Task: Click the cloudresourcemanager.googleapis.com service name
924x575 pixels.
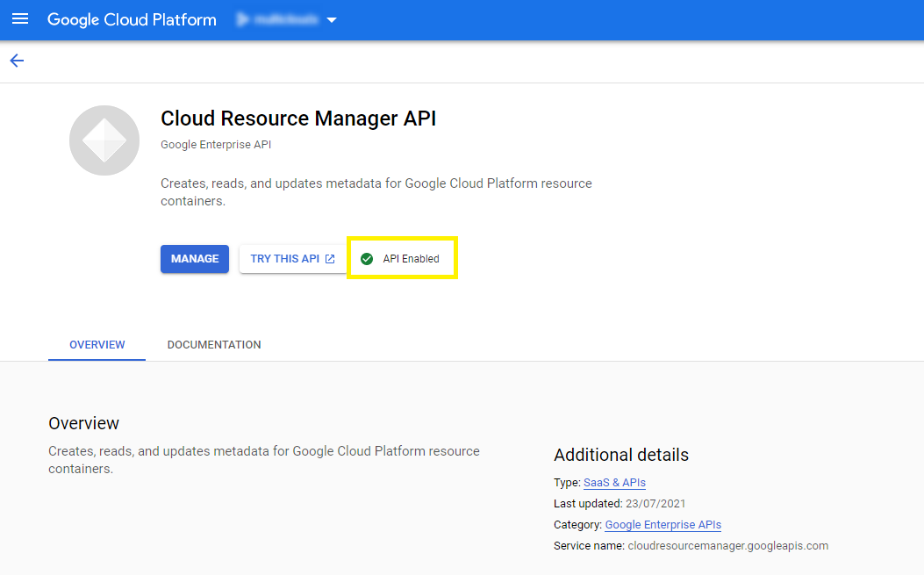Action: coord(727,546)
